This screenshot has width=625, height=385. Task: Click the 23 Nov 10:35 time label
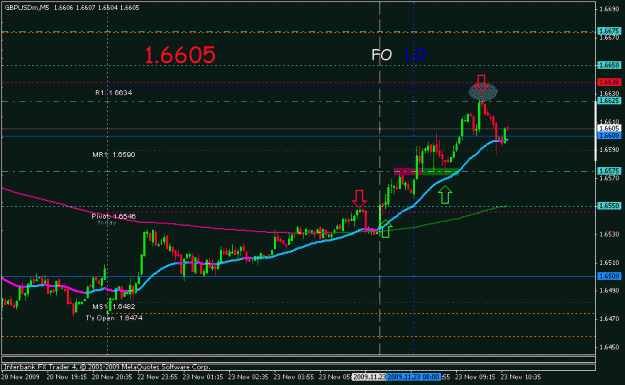521,377
